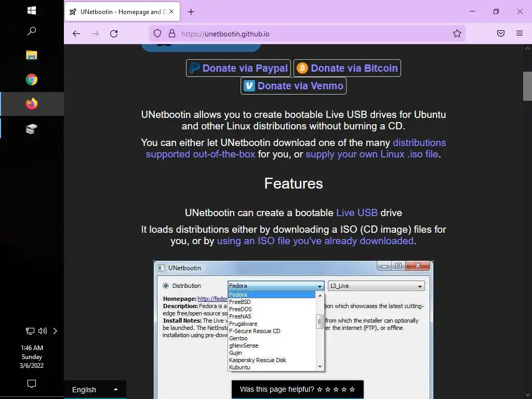Click the 13_Live version dropdown in the screenshot
The height and width of the screenshot is (399, 532).
[376, 286]
